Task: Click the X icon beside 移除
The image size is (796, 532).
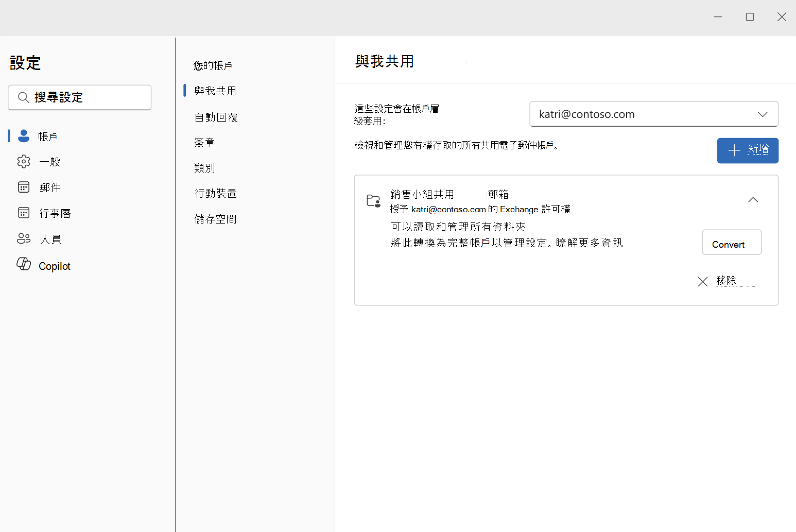Action: pos(702,282)
